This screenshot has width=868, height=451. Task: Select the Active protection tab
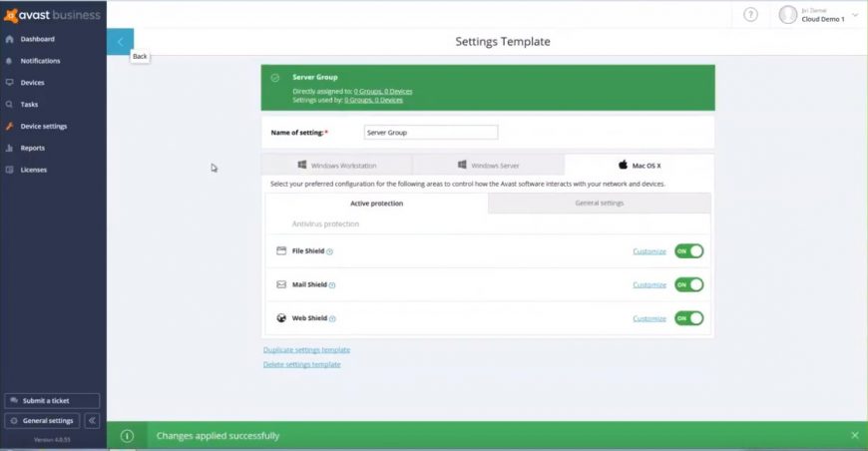point(376,204)
